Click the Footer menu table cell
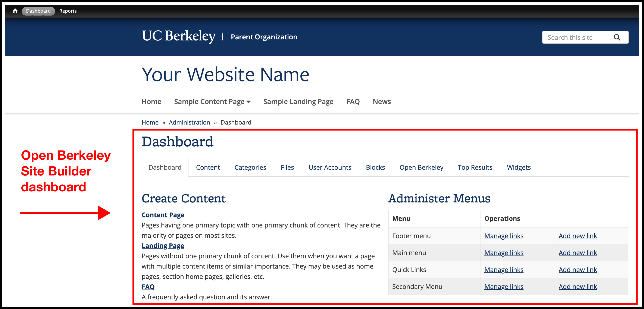 point(435,236)
